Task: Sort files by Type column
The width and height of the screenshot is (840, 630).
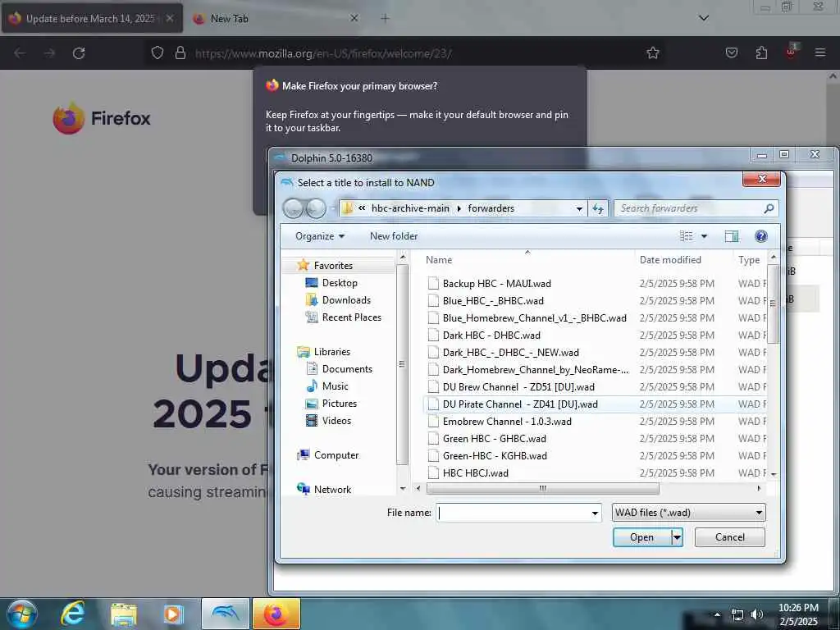Action: coord(749,260)
